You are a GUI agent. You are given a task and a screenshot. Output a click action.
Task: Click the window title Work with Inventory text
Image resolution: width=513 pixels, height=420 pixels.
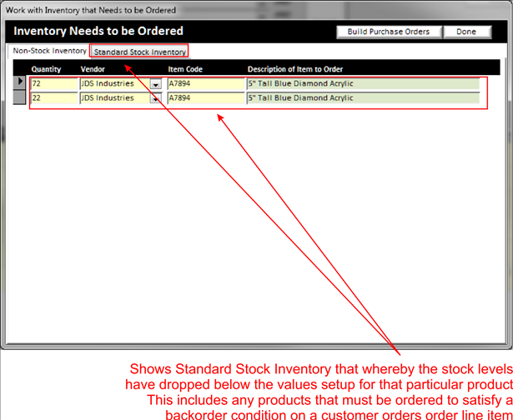point(91,10)
